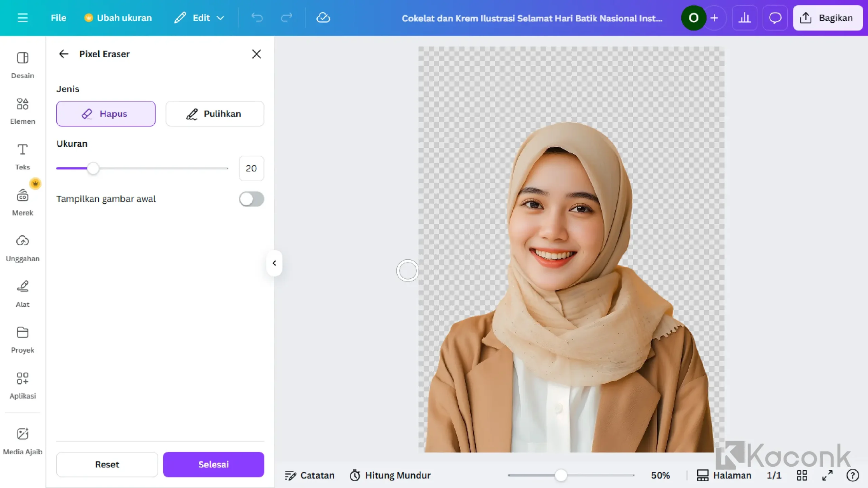Collapse the side panel with chevron

pyautogui.click(x=274, y=263)
